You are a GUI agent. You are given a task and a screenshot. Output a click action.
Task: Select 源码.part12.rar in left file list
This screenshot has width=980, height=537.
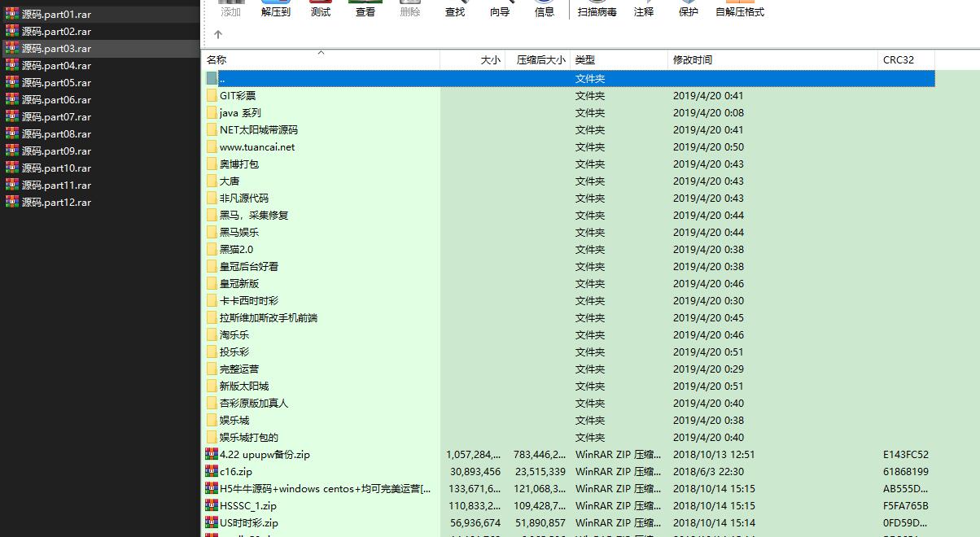coord(56,203)
